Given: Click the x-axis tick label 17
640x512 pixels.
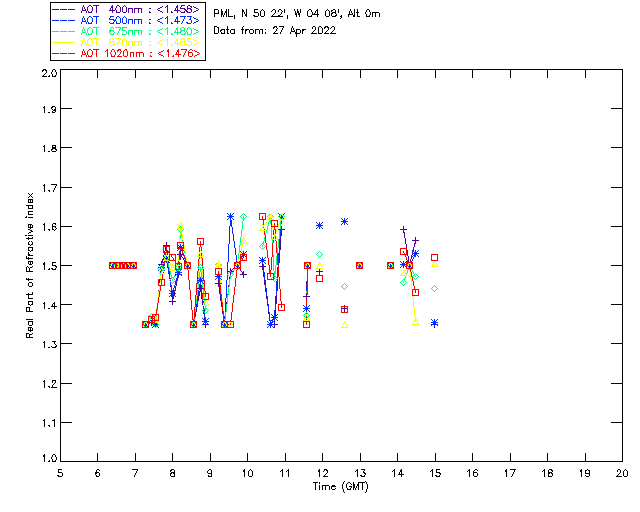Looking at the screenshot, I should pos(510,473).
